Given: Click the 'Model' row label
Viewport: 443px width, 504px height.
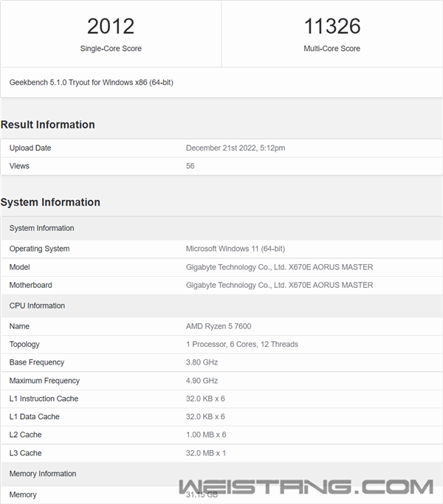Looking at the screenshot, I should point(20,267).
